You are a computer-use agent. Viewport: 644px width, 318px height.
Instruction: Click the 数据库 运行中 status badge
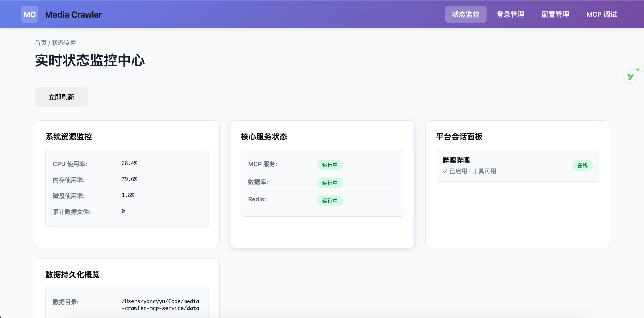tap(330, 183)
